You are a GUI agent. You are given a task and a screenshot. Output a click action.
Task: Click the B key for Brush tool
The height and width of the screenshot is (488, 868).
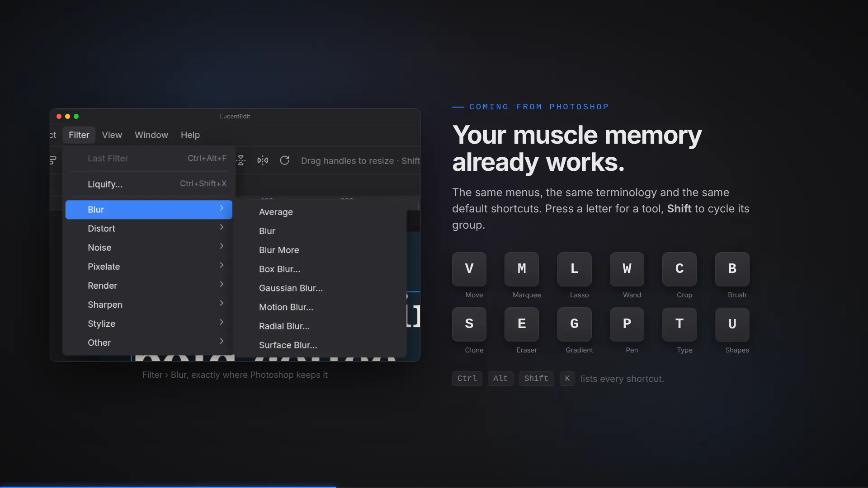point(732,269)
